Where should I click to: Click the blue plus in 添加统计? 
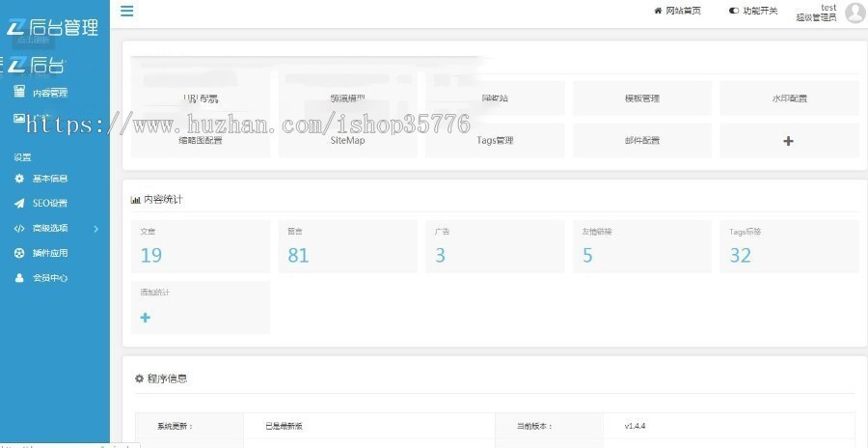[x=145, y=318]
